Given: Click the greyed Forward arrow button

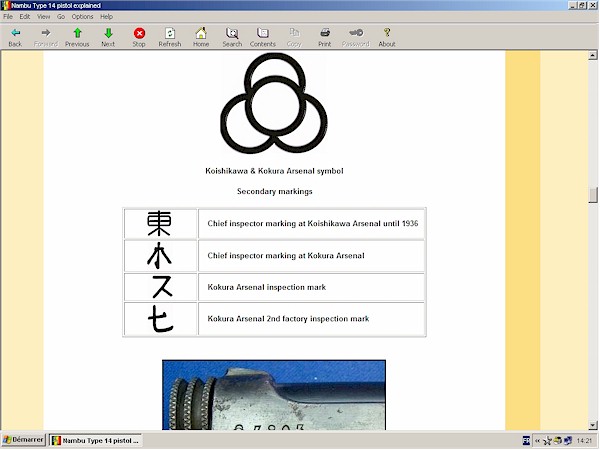Looking at the screenshot, I should coord(46,37).
